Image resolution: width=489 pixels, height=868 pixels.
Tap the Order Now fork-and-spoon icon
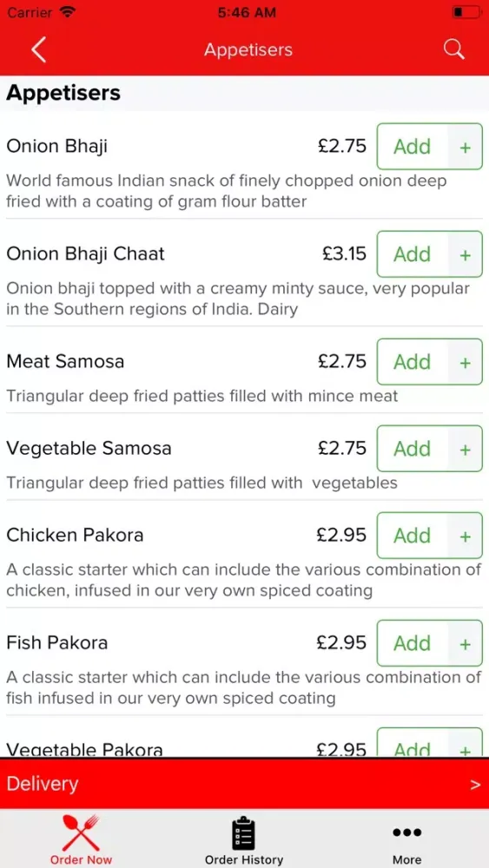coord(81,832)
